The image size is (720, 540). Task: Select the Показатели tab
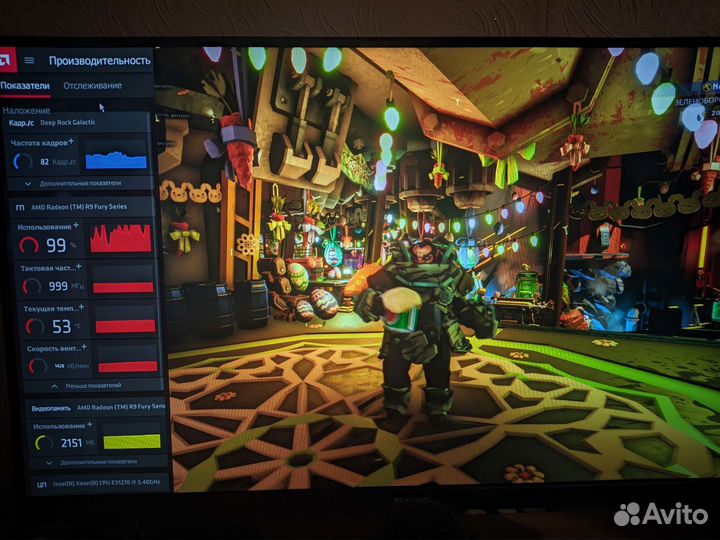[x=25, y=86]
